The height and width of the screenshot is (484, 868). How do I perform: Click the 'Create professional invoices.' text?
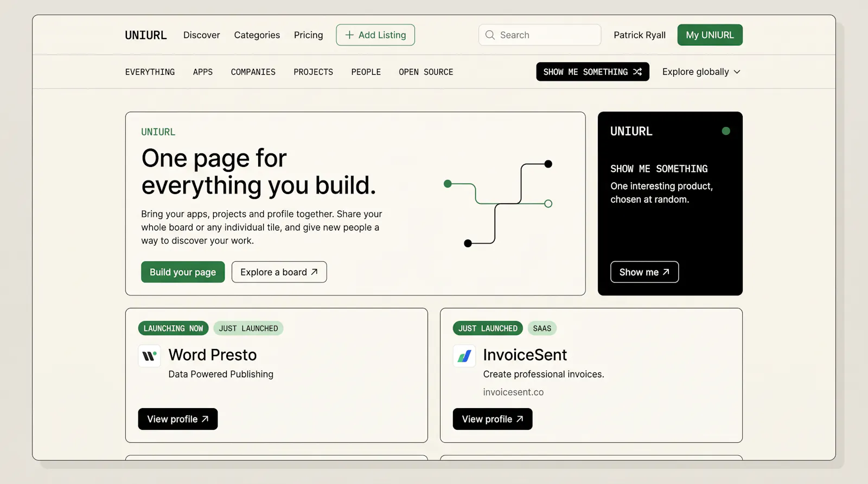[x=544, y=375]
